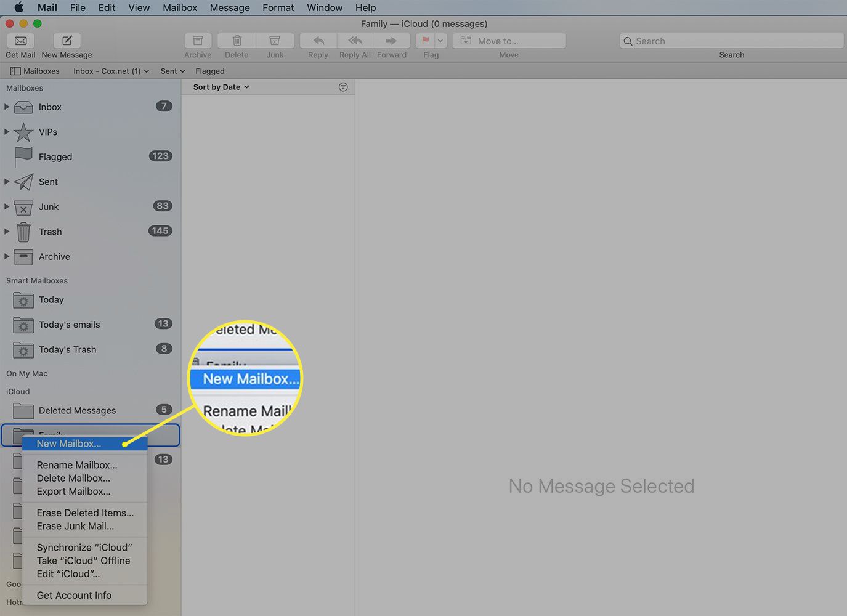Select the Flagged mailbox
847x616 pixels.
91,156
